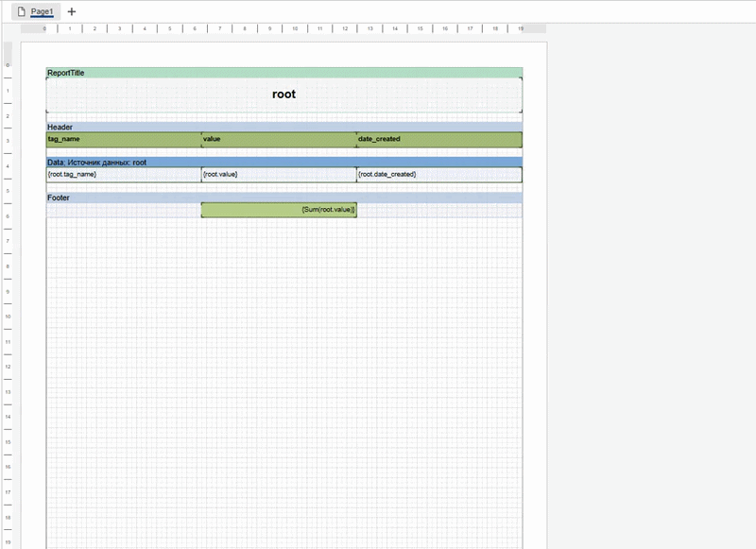Click the empty footer area right of Sum cell
Viewport: 756px width, 549px height.
pyautogui.click(x=438, y=210)
